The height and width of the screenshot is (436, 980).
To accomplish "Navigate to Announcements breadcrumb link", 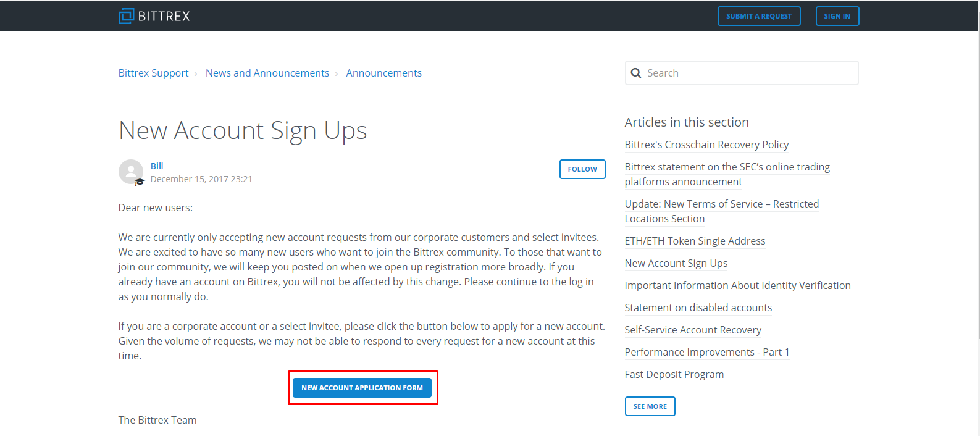I will coord(383,73).
